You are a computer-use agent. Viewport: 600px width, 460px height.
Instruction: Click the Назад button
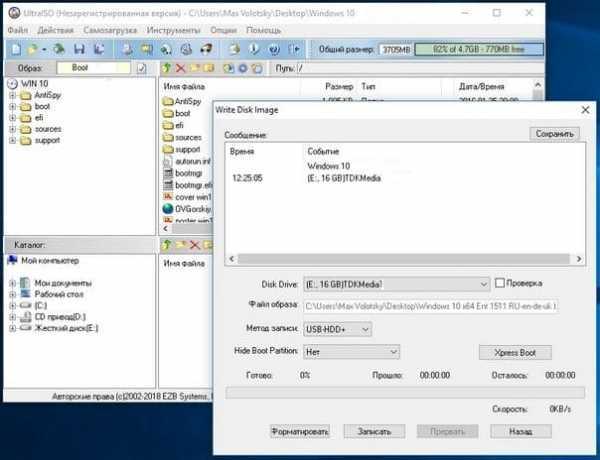click(x=521, y=432)
